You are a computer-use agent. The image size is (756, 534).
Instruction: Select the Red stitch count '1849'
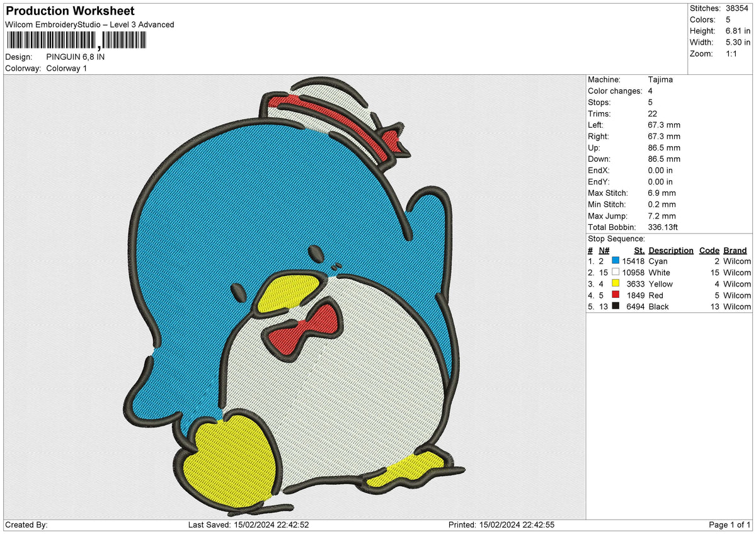click(636, 295)
